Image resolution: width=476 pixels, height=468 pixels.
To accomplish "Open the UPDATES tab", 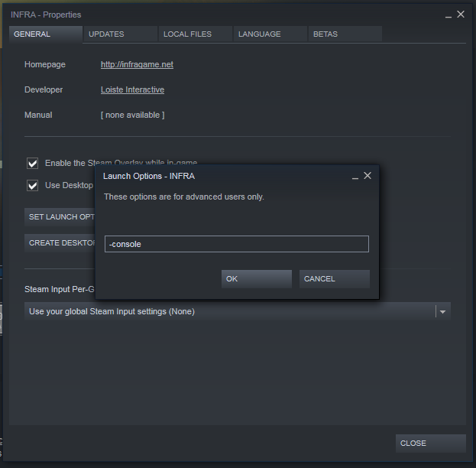I will 121,34.
